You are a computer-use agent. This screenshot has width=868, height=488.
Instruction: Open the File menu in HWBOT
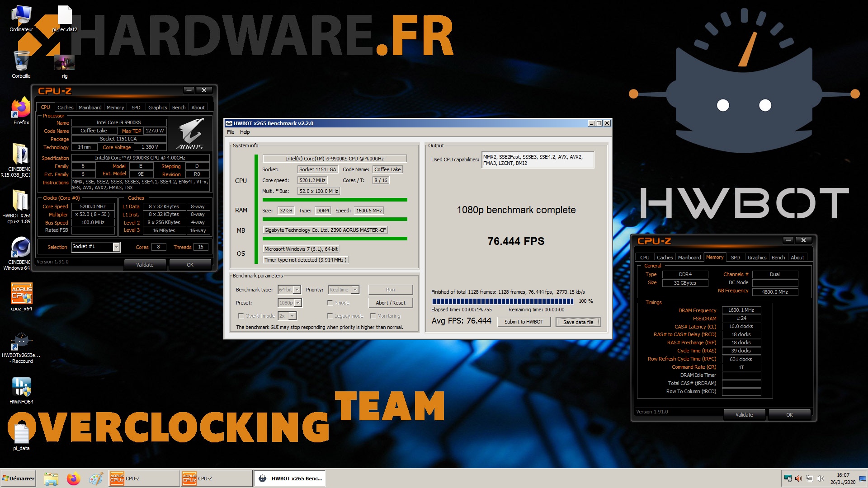(x=231, y=132)
